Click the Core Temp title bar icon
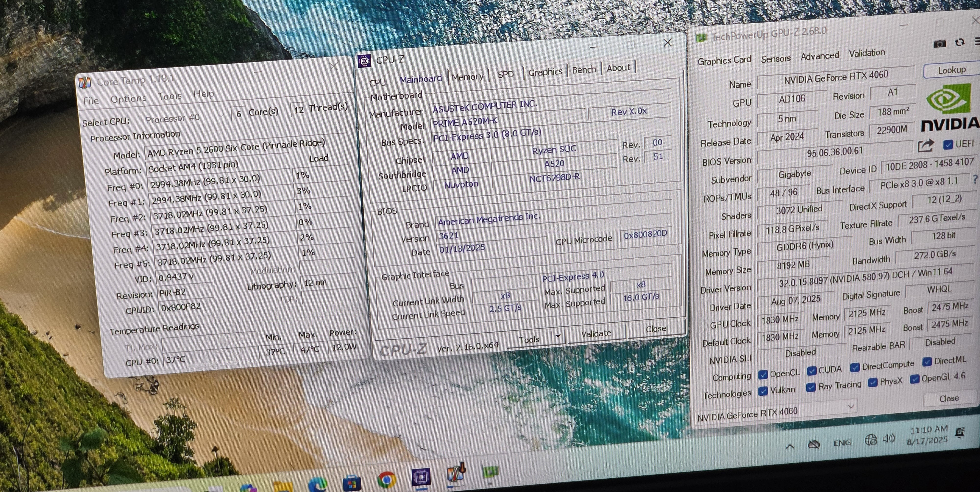The height and width of the screenshot is (492, 980). pyautogui.click(x=85, y=83)
